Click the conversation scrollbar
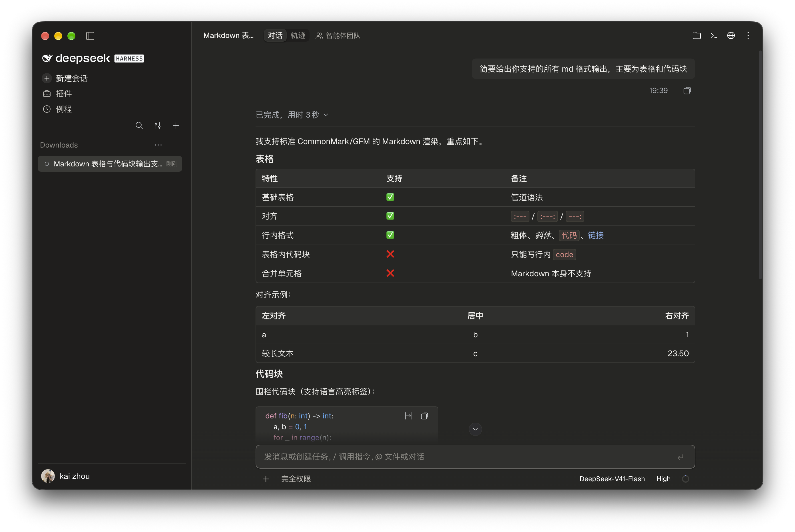The width and height of the screenshot is (795, 532). [x=760, y=165]
